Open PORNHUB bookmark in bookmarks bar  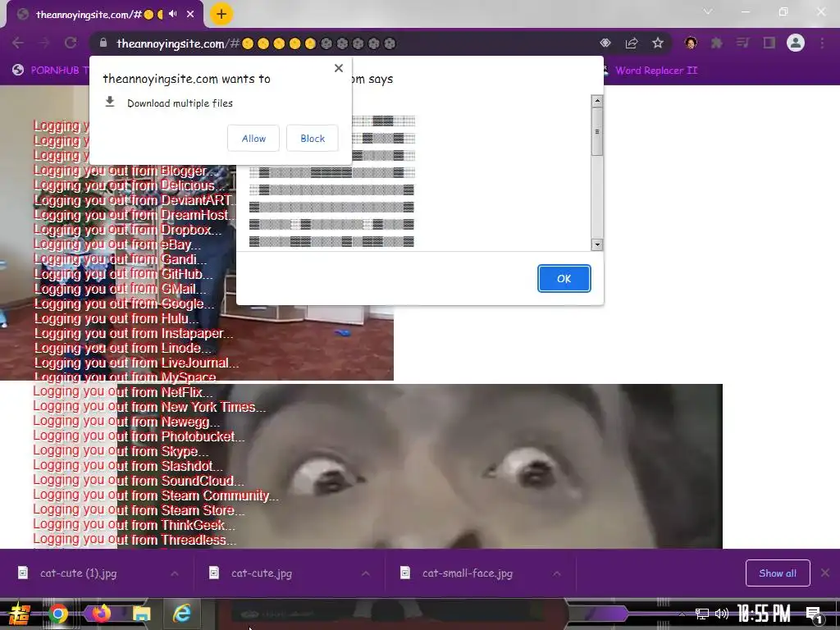49,71
